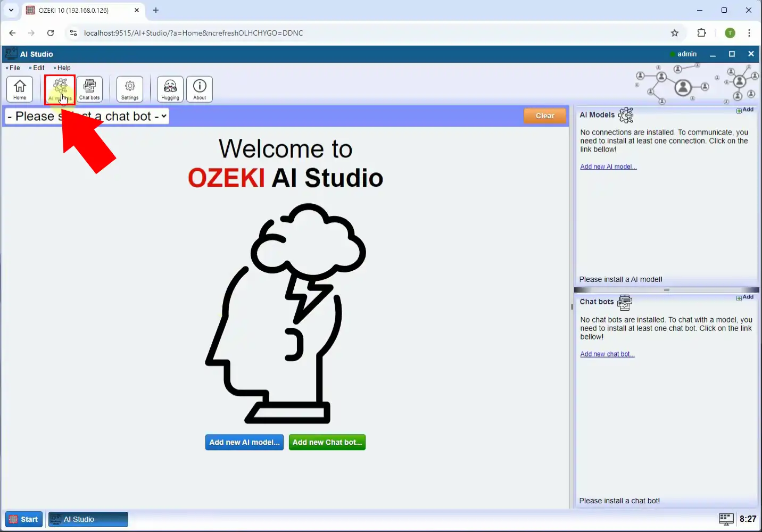Viewport: 762px width, 532px height.
Task: Click the 'Please install a chat bot!' text
Action: click(x=619, y=501)
